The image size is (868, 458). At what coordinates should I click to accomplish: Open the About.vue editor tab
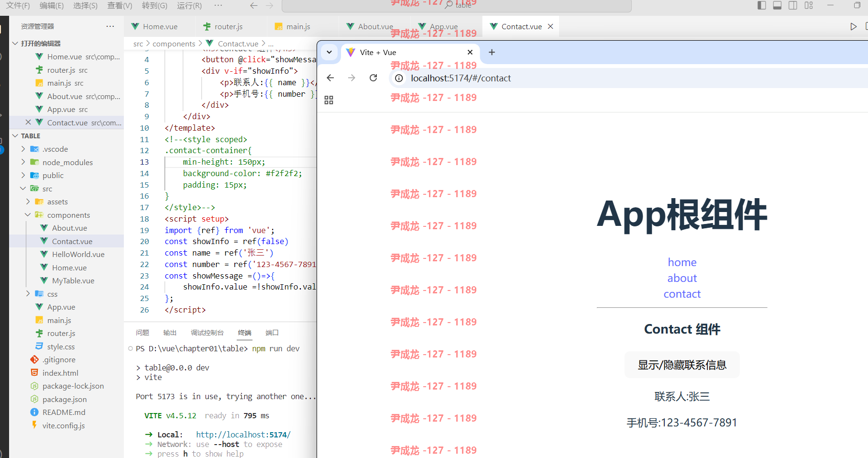(375, 27)
